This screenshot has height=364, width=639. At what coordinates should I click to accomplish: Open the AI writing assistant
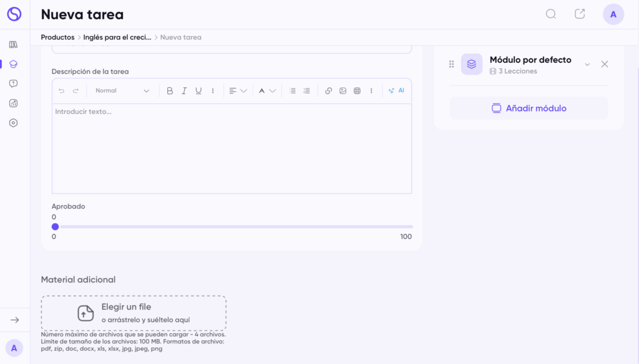click(396, 91)
